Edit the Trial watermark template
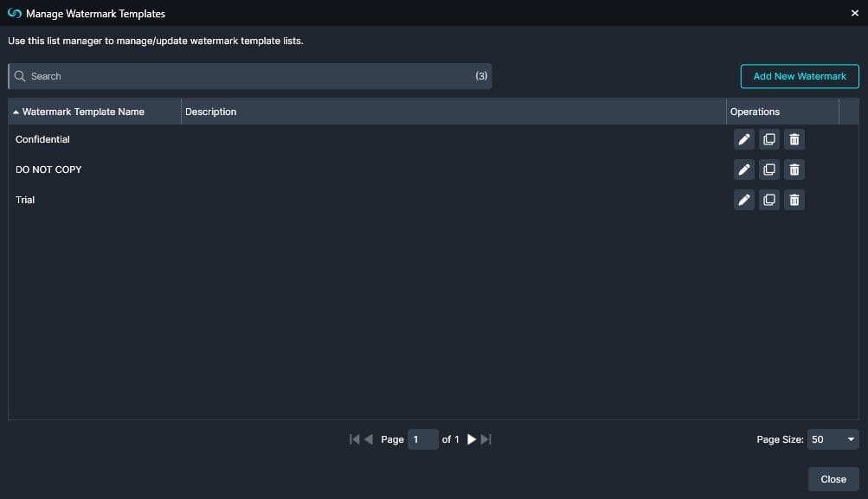This screenshot has height=499, width=868. coord(743,199)
